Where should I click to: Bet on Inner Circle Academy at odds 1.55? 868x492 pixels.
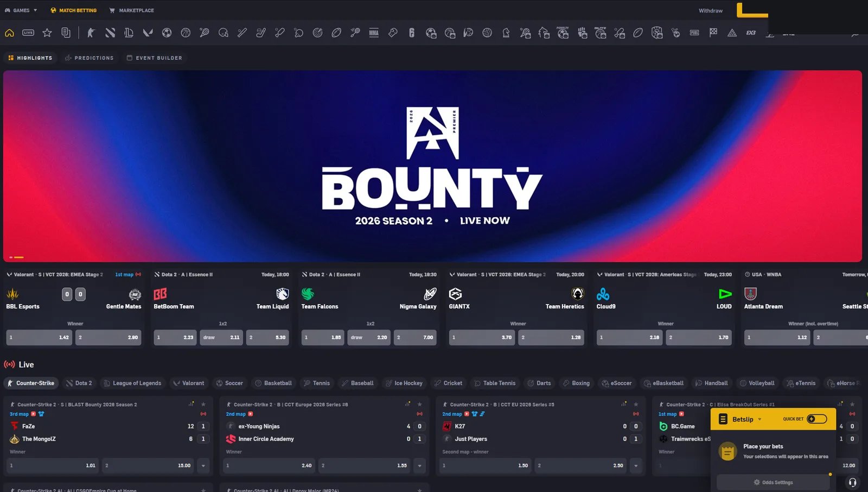tap(365, 465)
